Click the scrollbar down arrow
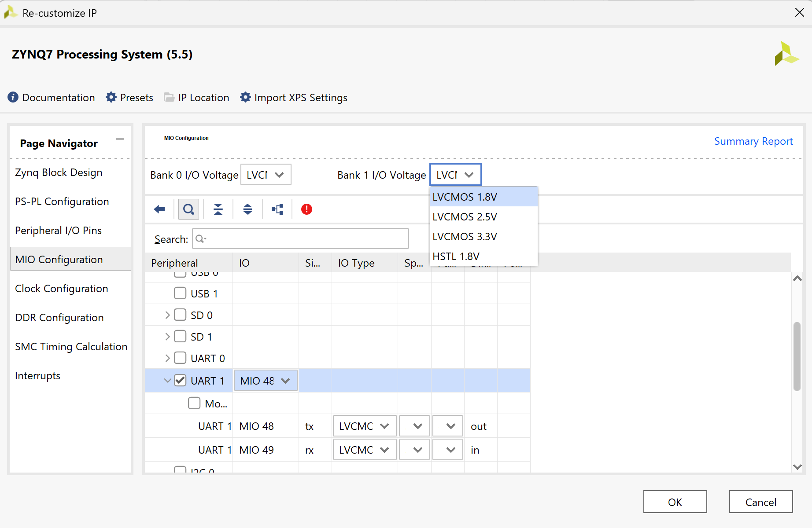Screen dimensions: 812x528 (797, 467)
